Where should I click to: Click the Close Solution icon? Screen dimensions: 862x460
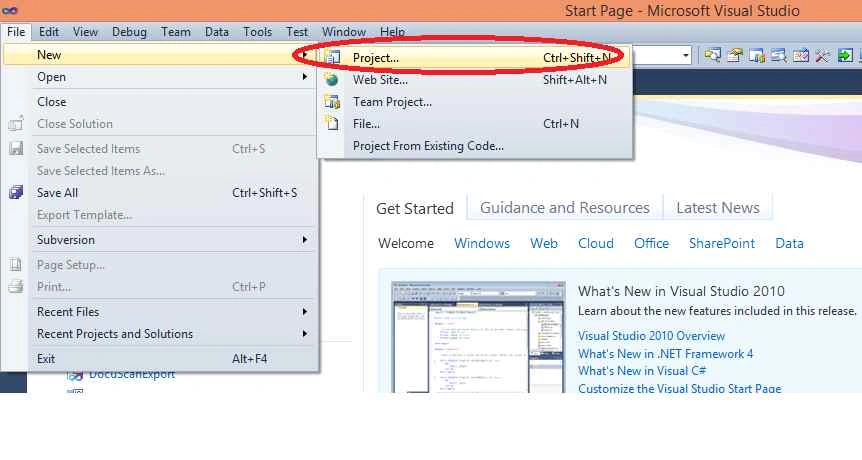[x=16, y=123]
